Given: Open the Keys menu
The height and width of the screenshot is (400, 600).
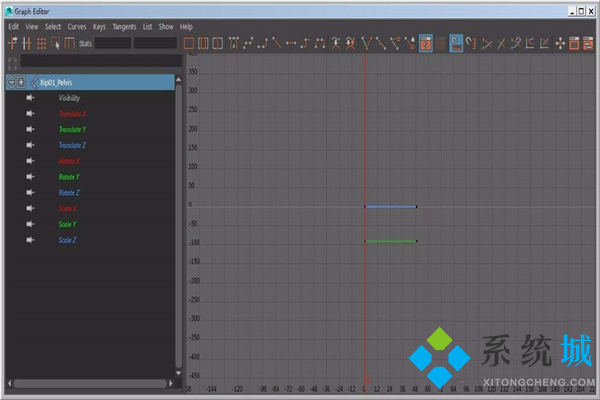Looking at the screenshot, I should click(99, 26).
